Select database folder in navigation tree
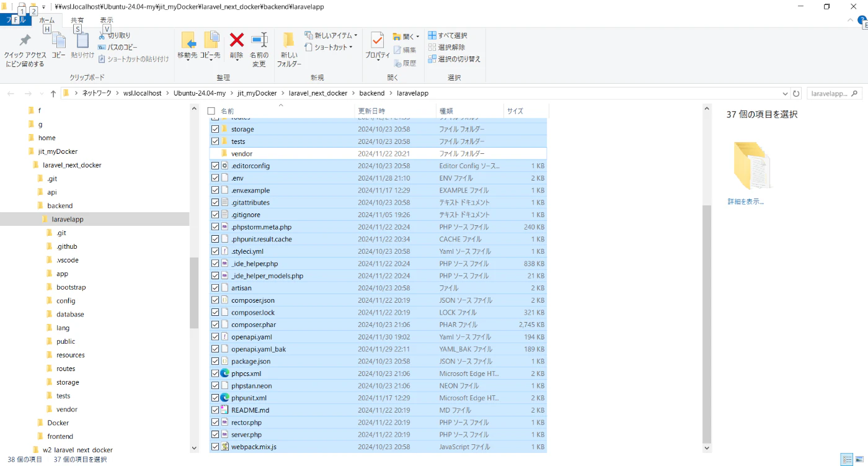The height and width of the screenshot is (466, 868). coord(70,314)
